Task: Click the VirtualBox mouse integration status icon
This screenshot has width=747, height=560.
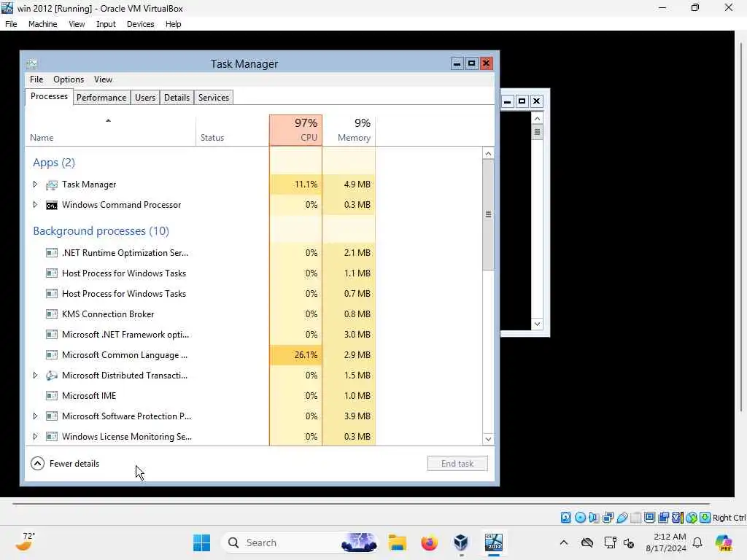Action: click(x=692, y=518)
